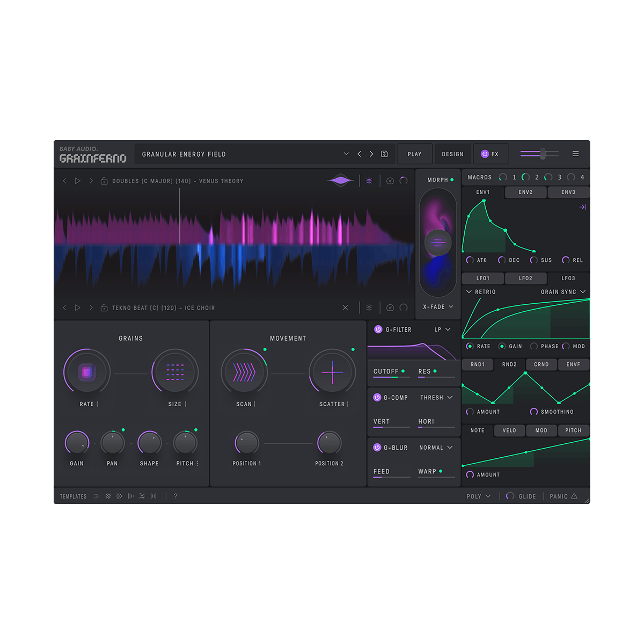The image size is (644, 644).
Task: Toggle the LFO GAIN target
Action: pyautogui.click(x=502, y=346)
